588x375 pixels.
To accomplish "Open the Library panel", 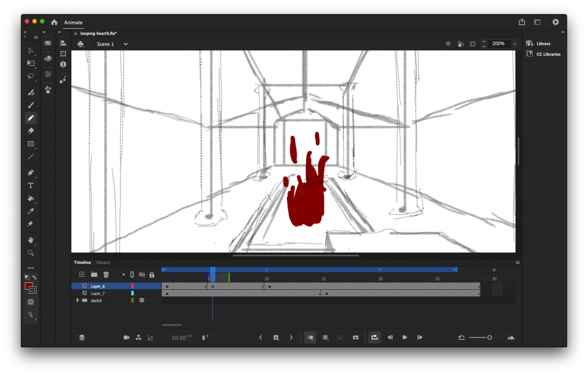I will (543, 43).
